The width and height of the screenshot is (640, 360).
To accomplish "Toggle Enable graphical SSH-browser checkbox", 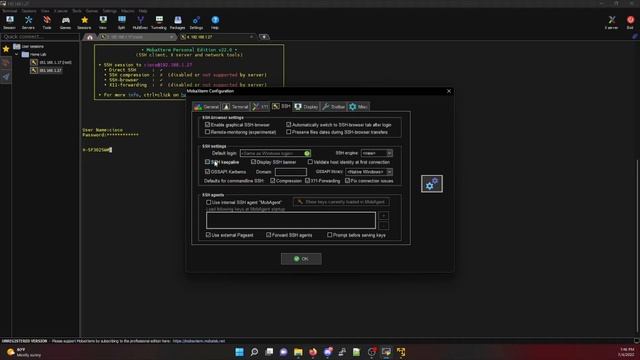I will point(207,124).
